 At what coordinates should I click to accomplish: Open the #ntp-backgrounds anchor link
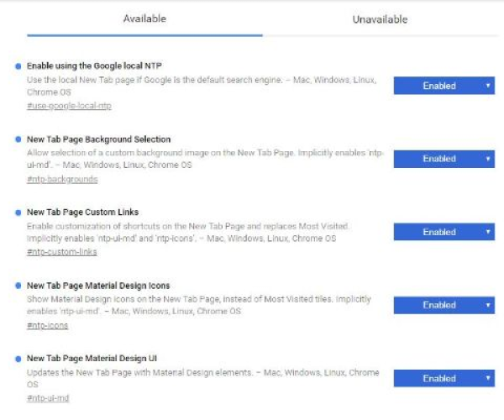coord(62,179)
